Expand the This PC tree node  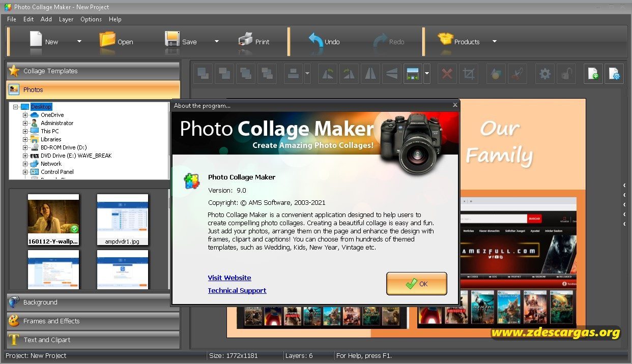pos(25,131)
